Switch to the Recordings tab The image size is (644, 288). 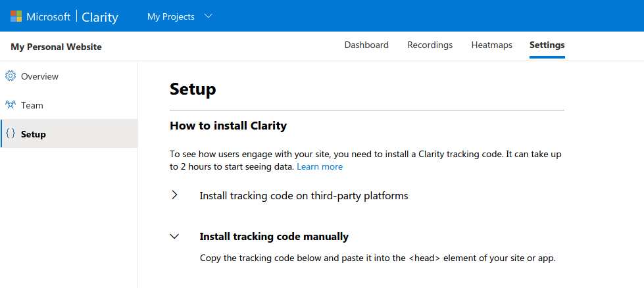430,45
